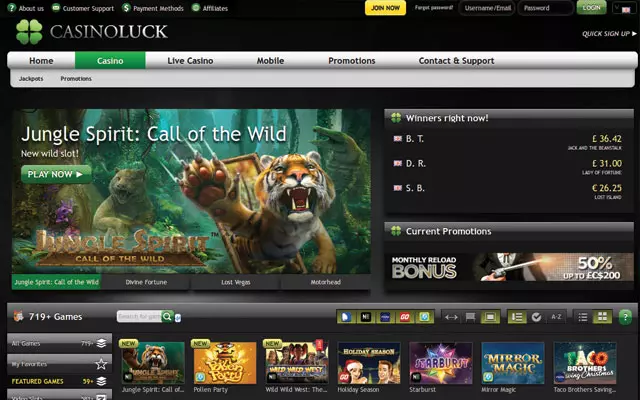Image resolution: width=640 pixels, height=400 pixels.
Task: Select the Featured Games category
Action: pos(60,381)
